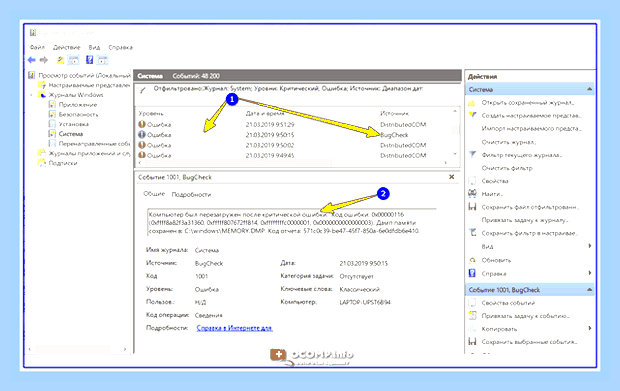Image resolution: width=620 pixels, height=391 pixels.
Task: Sort by the Дата и время column header
Action: 265,113
